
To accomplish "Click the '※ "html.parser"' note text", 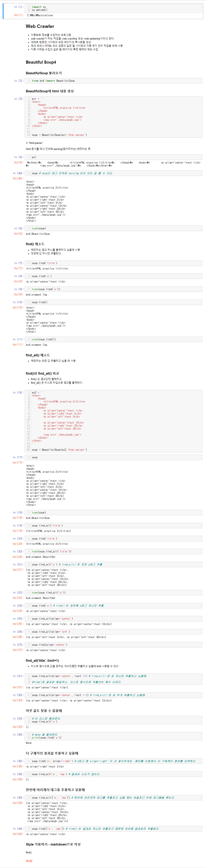I will click(34, 143).
